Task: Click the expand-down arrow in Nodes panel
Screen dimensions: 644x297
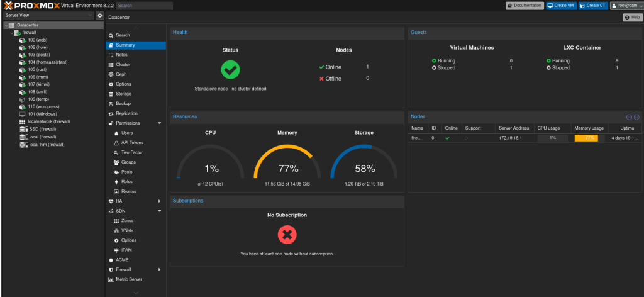Action: (636, 117)
